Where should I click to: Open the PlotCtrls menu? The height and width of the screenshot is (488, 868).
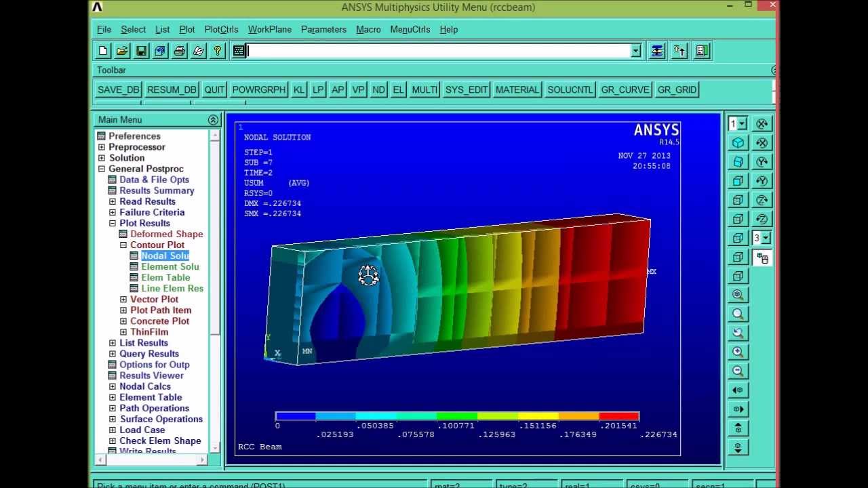pyautogui.click(x=221, y=30)
